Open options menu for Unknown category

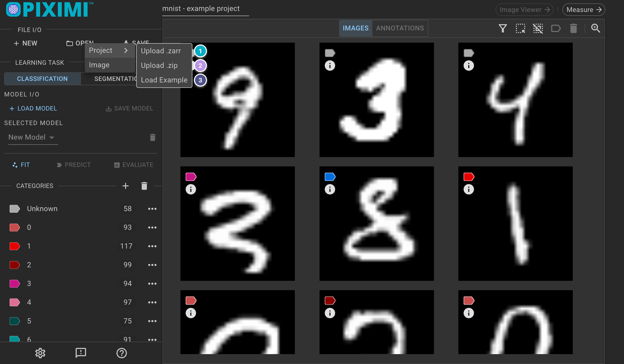pyautogui.click(x=152, y=209)
